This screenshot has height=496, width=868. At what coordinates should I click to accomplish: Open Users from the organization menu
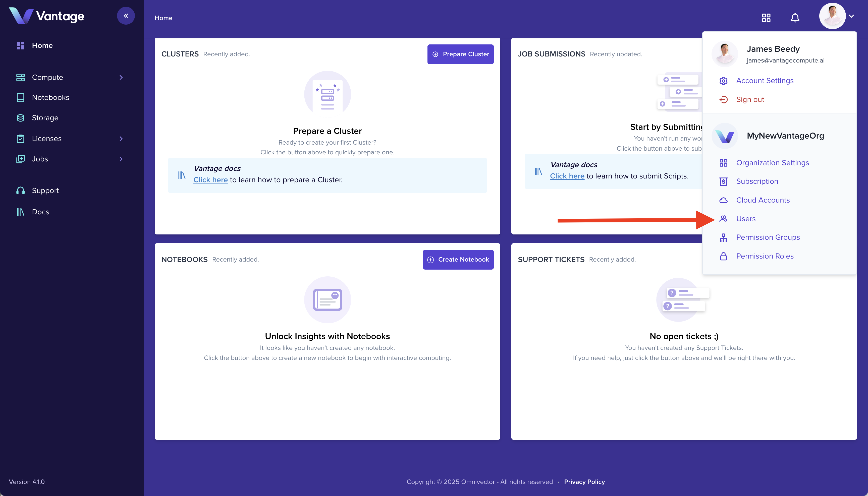coord(746,219)
